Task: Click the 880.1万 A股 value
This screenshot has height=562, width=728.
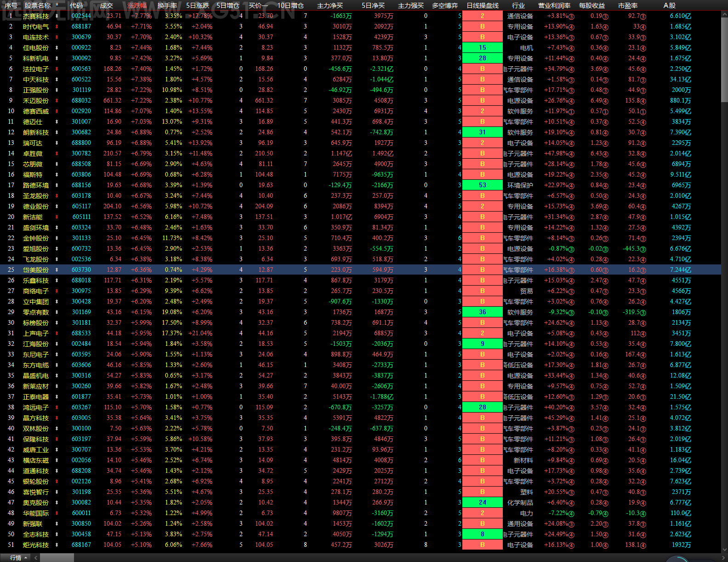Action: pos(681,101)
